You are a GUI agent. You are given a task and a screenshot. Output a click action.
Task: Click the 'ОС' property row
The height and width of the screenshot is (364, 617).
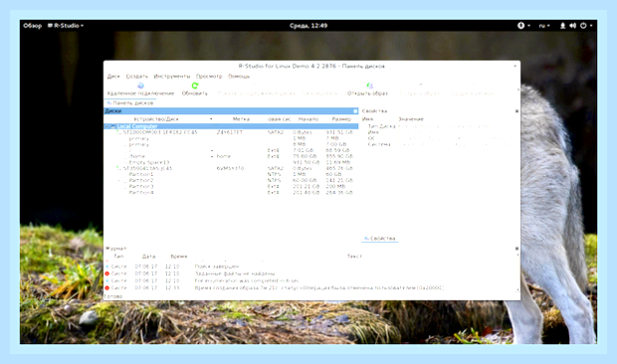coord(440,138)
